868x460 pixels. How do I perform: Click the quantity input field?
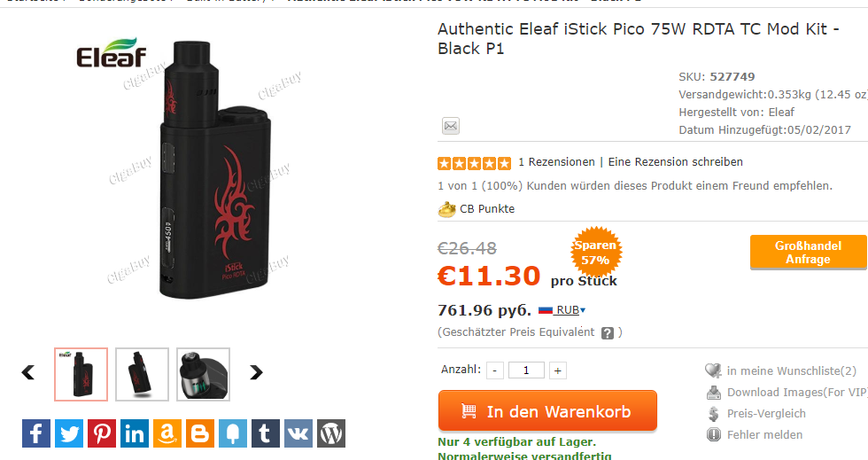coord(526,370)
